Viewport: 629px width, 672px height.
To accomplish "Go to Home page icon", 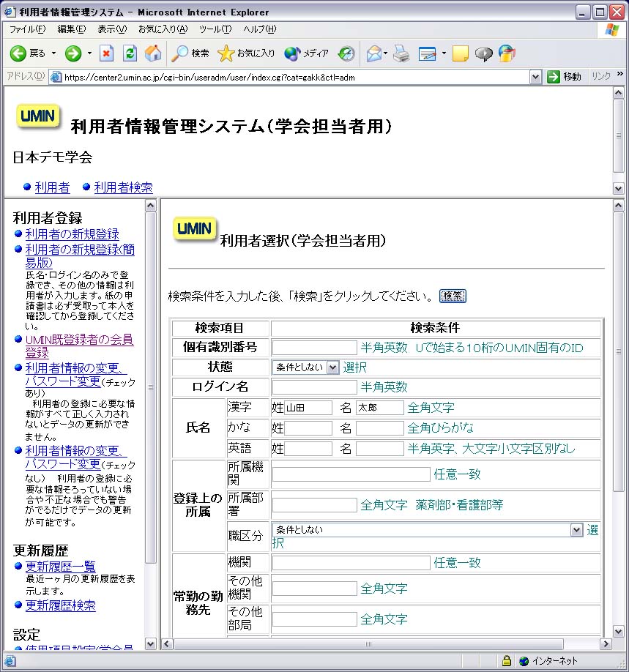I will [x=153, y=53].
